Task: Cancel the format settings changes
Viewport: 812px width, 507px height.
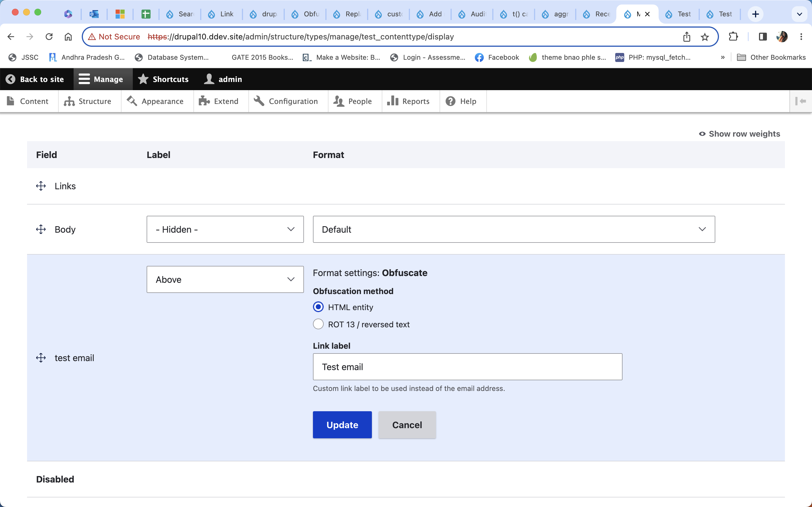Action: tap(407, 425)
